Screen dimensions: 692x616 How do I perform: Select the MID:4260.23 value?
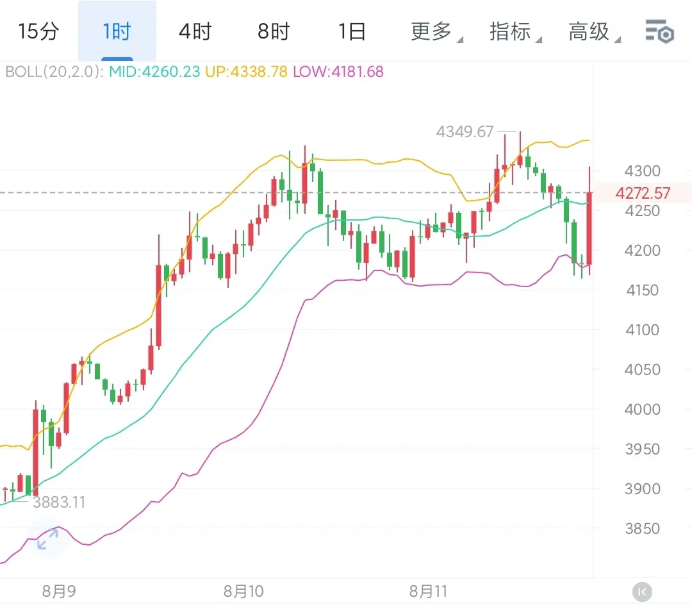click(154, 72)
